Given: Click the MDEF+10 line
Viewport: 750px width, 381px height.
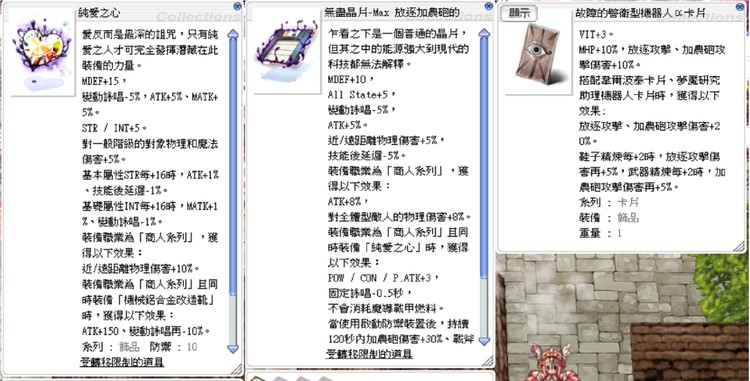Looking at the screenshot, I should pyautogui.click(x=351, y=79).
